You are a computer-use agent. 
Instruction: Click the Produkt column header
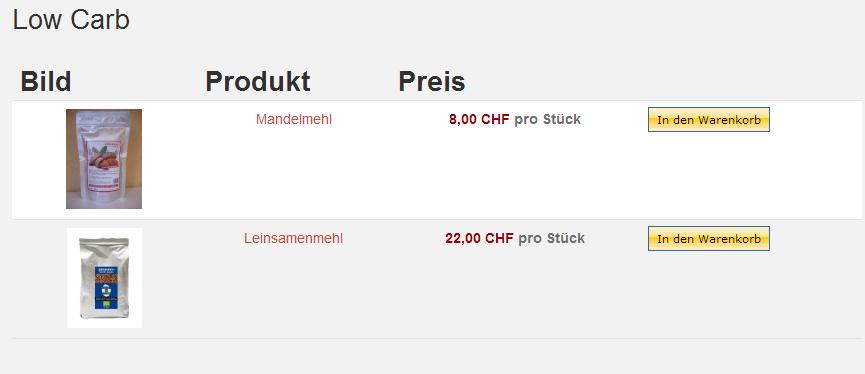tap(258, 82)
